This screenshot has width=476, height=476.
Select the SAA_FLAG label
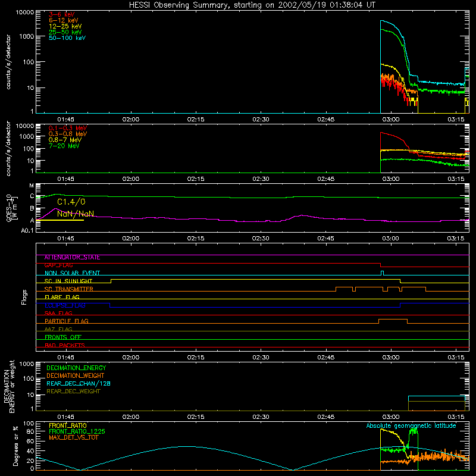pyautogui.click(x=58, y=314)
